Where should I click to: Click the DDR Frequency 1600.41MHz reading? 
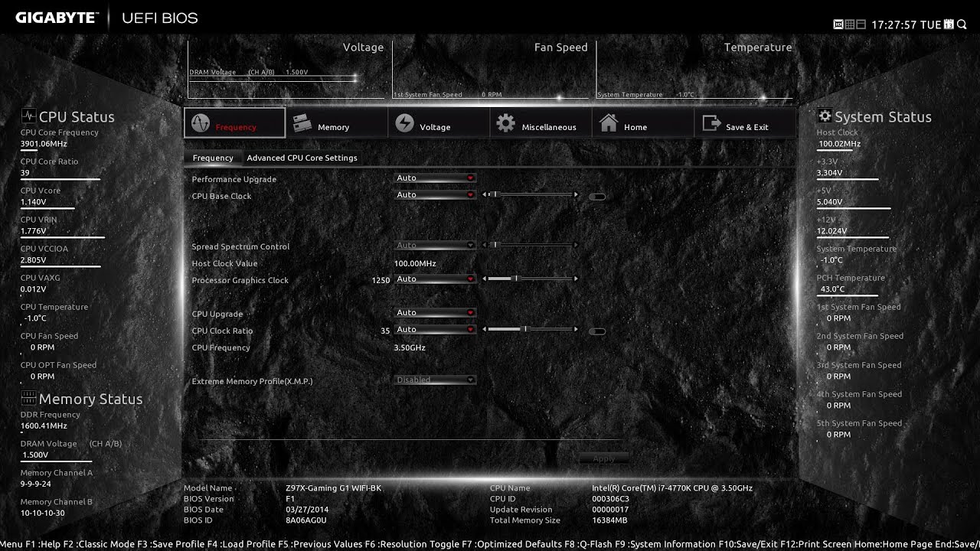[x=44, y=425]
